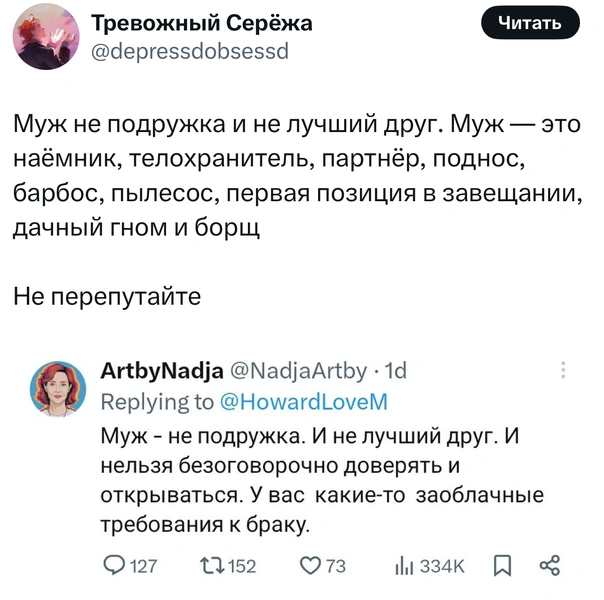Open the three-dot more options menu

pyautogui.click(x=566, y=372)
